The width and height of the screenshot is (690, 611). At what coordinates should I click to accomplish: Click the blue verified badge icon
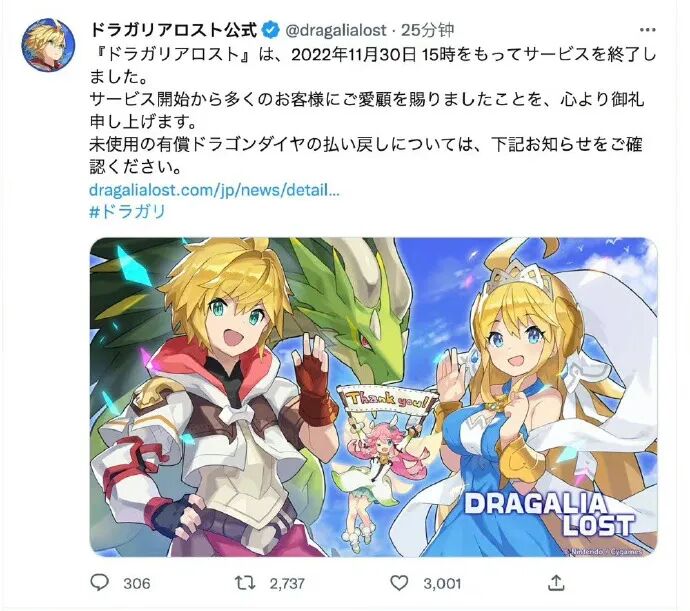point(271,30)
